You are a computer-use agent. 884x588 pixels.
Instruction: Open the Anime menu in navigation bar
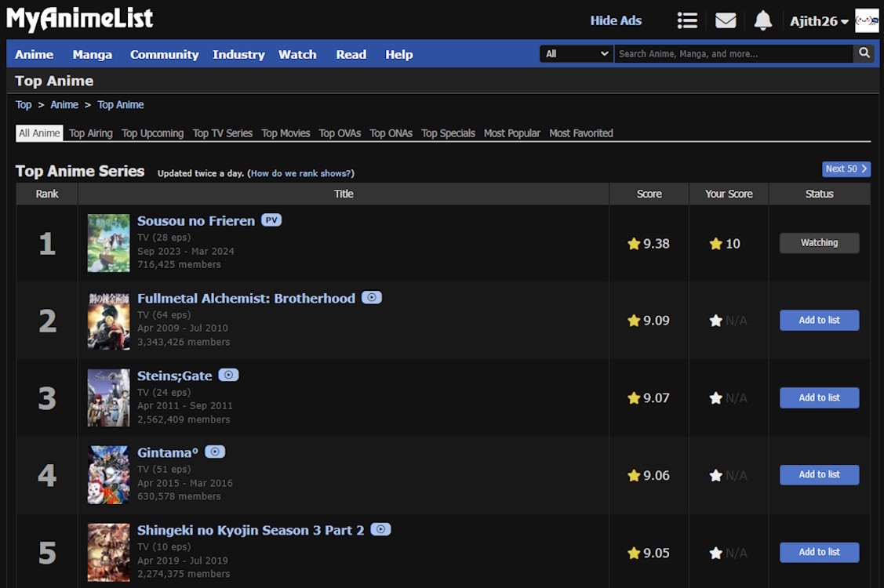[35, 54]
